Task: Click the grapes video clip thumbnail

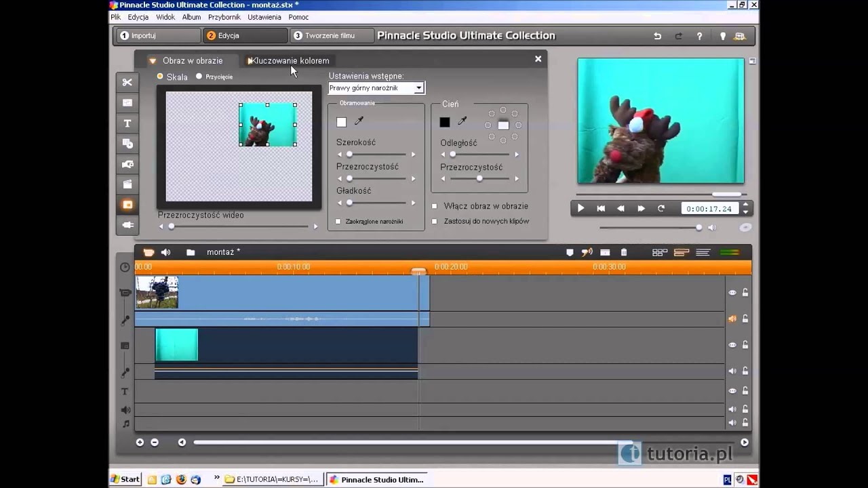Action: (x=157, y=292)
